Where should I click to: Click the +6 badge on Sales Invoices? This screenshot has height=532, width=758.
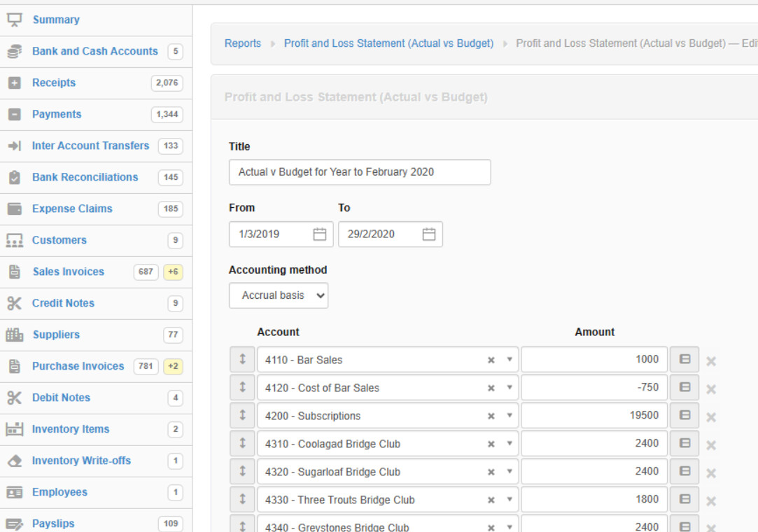[173, 272]
